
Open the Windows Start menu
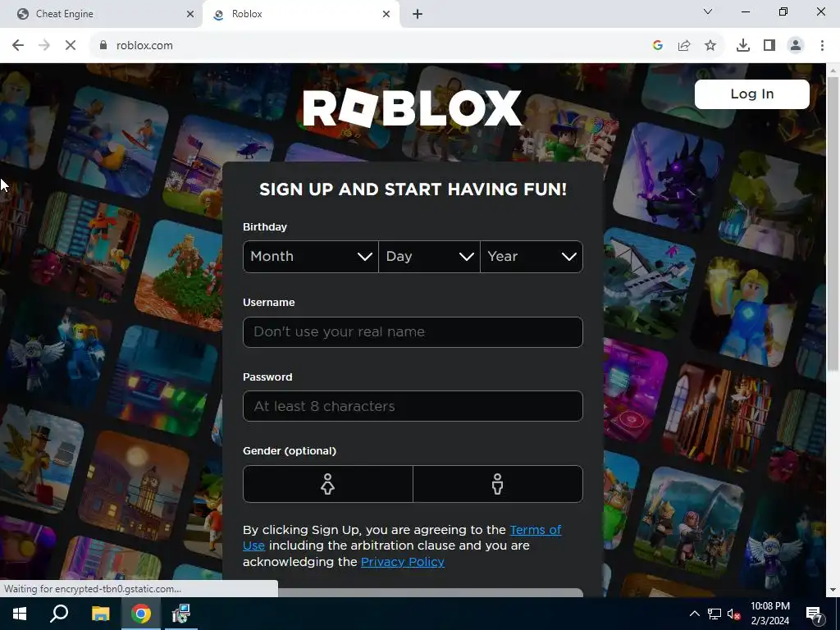pos(20,614)
